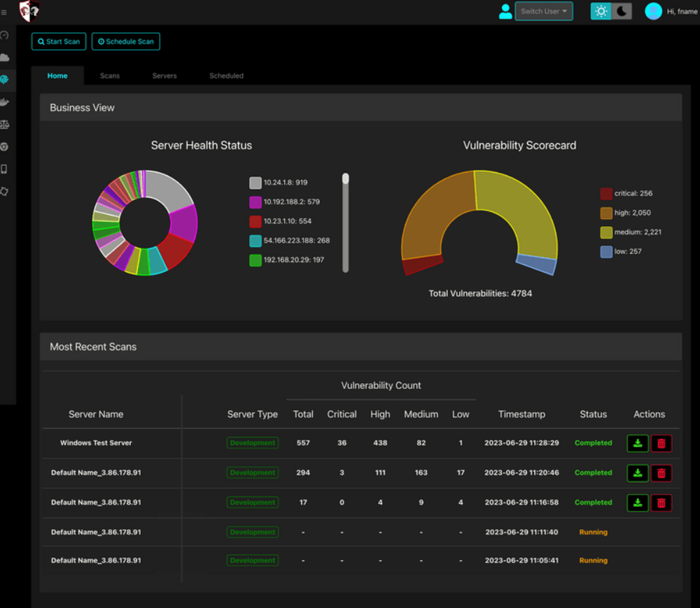
Task: Toggle 10.24.1.8 legend swatch
Action: pyautogui.click(x=255, y=183)
